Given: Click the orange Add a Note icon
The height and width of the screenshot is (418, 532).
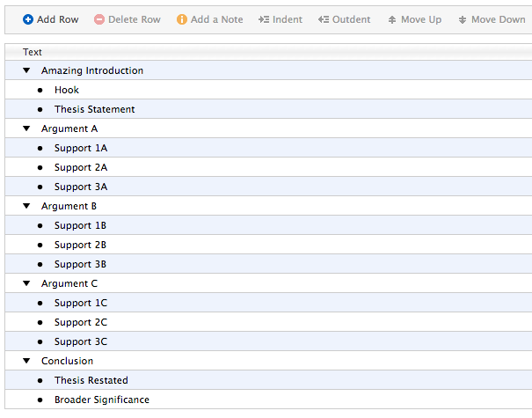Looking at the screenshot, I should [x=182, y=19].
